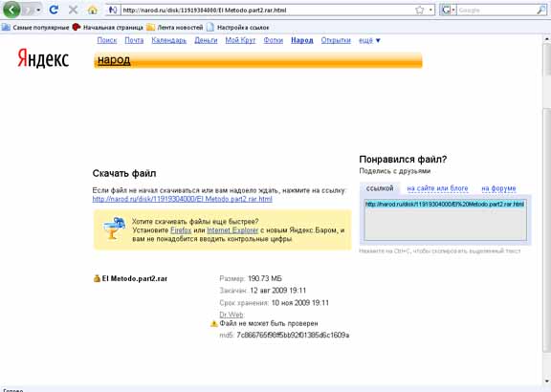Open the Почта link

(x=134, y=40)
